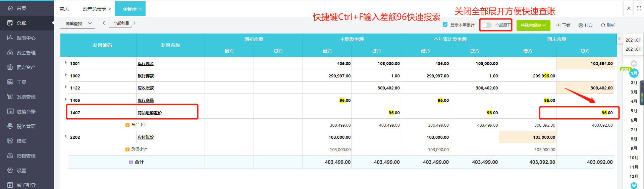Click the 刷新 refresh button
The image size is (644, 189).
tap(608, 25)
